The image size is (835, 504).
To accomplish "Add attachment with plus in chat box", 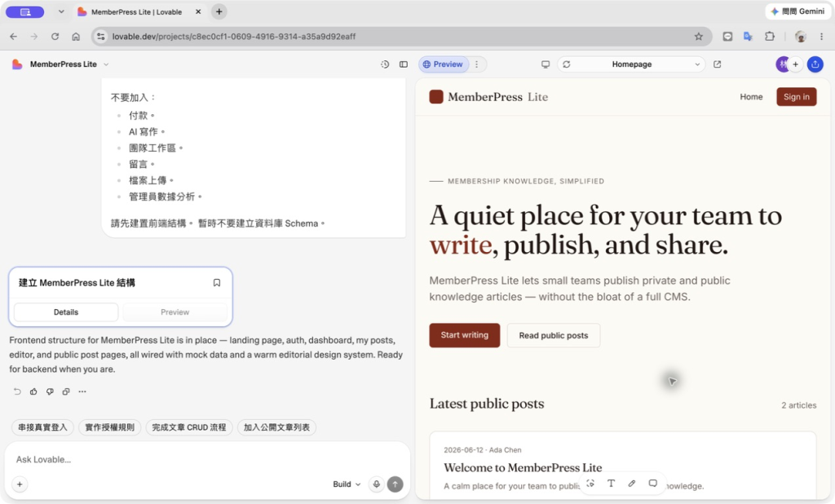I will coord(20,484).
